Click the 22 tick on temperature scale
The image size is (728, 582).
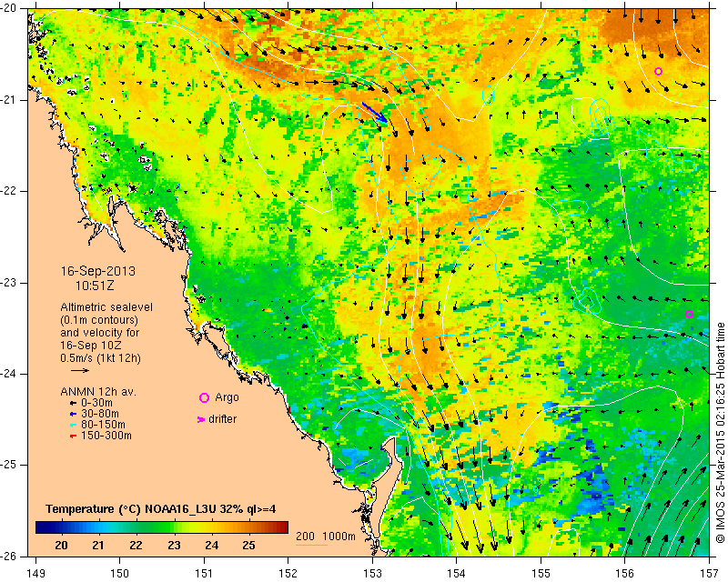pyautogui.click(x=136, y=546)
